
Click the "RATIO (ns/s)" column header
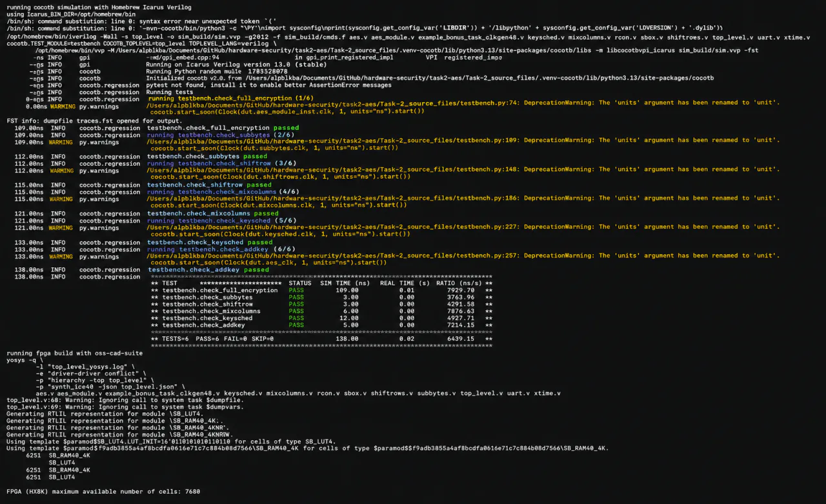point(459,283)
